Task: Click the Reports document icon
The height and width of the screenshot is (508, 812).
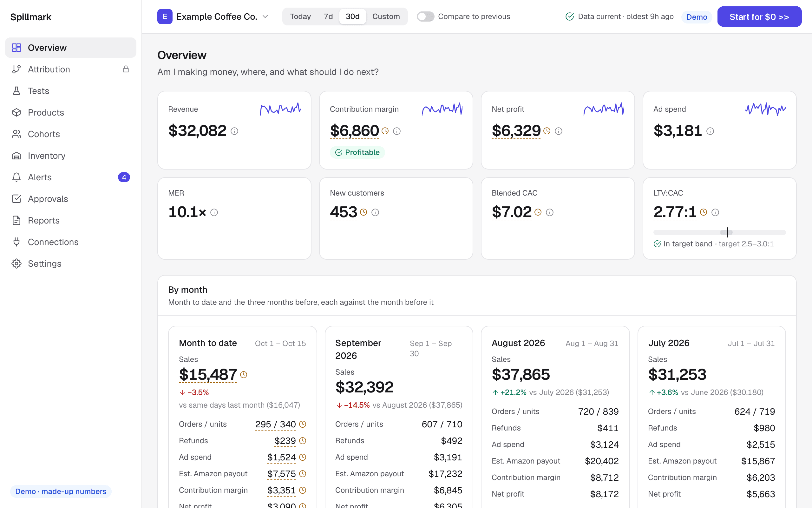Action: [16, 220]
